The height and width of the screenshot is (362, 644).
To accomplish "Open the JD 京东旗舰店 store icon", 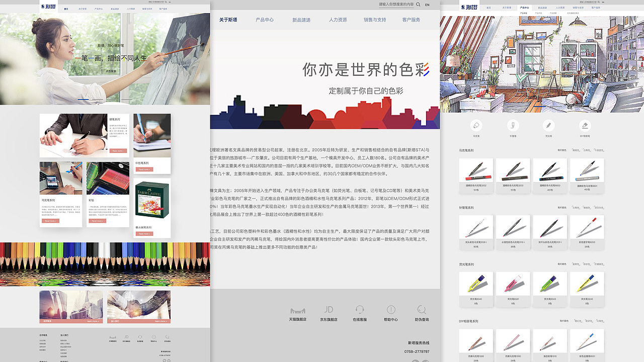I will [329, 311].
